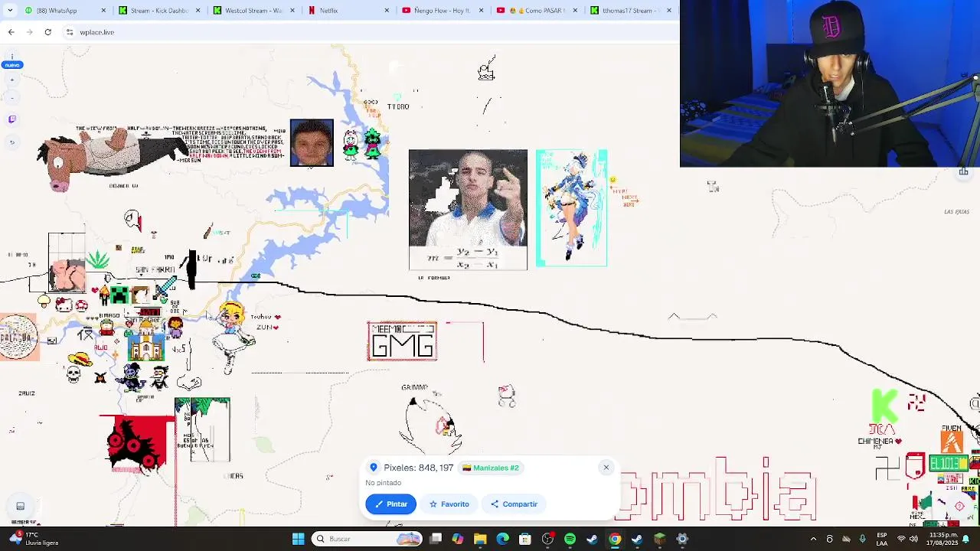Switch to the Como PASAR YouTube tab

537,11
